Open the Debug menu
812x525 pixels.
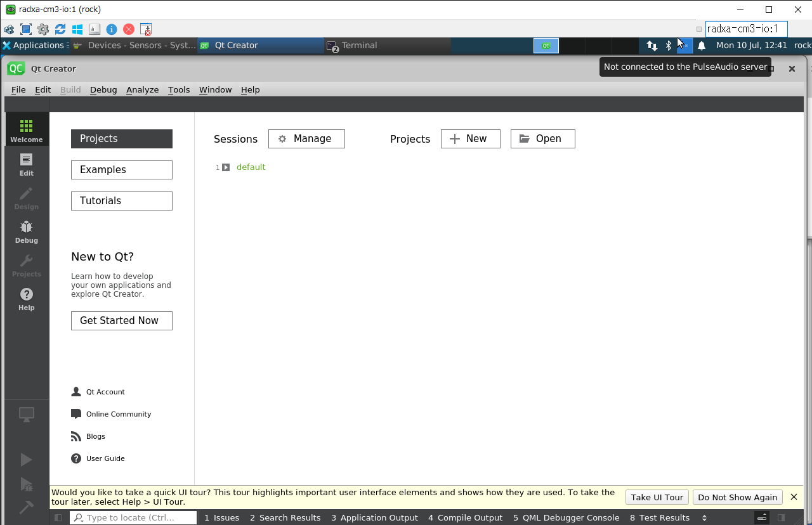(x=103, y=89)
